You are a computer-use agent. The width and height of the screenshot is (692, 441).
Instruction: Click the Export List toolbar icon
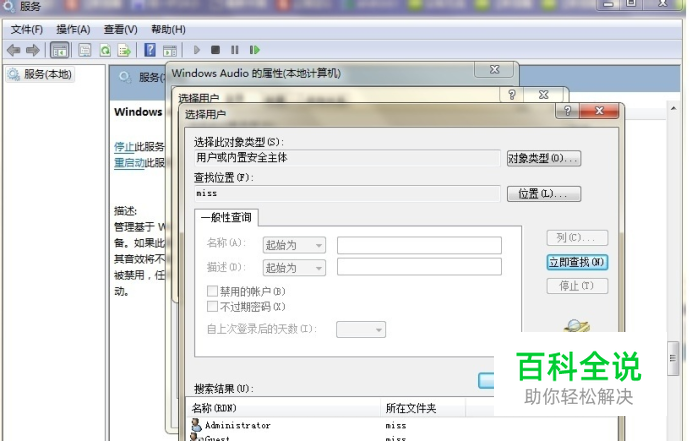pyautogui.click(x=124, y=50)
